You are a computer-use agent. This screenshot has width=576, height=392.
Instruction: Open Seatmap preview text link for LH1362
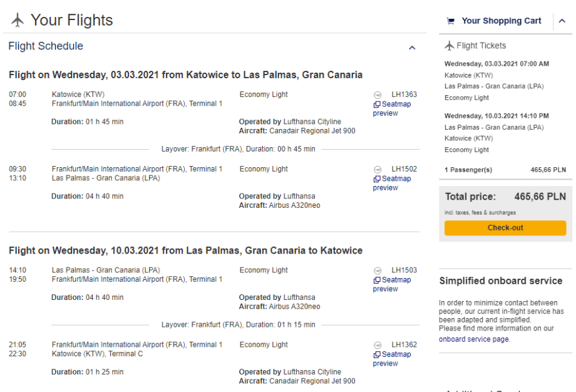click(x=392, y=359)
